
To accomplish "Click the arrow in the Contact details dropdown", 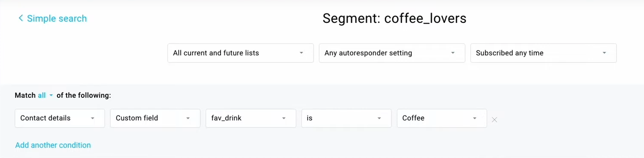I will pyautogui.click(x=93, y=118).
